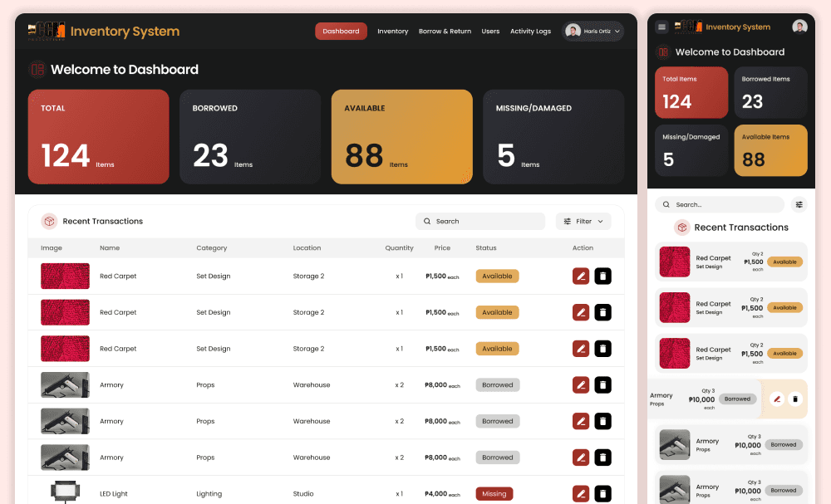This screenshot has height=504, width=831.
Task: Open the Filter dropdown in the transactions panel
Action: pos(583,222)
